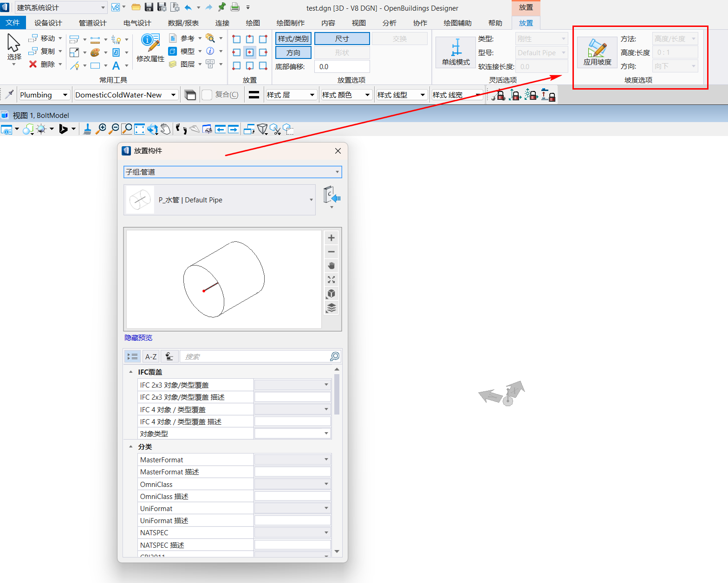The height and width of the screenshot is (583, 728).
Task: Click the text A tool in 常用工具
Action: coord(116,65)
